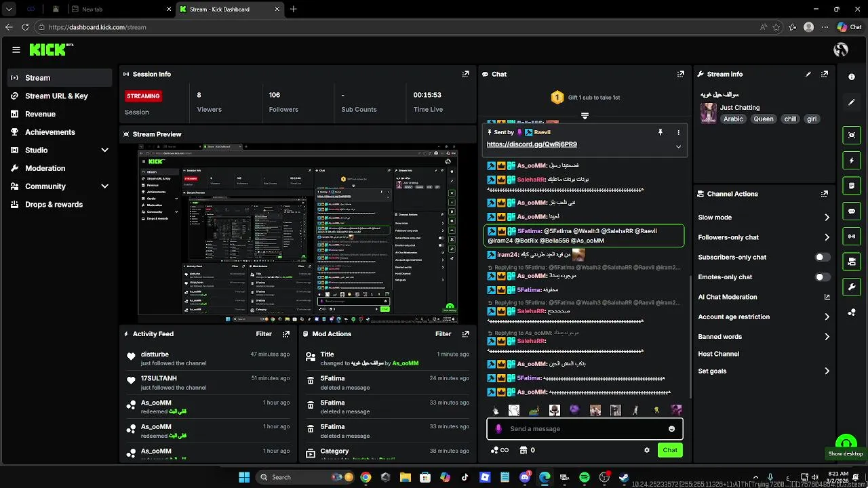This screenshot has width=868, height=488.
Task: Open Slow mode options arrow
Action: coord(827,218)
